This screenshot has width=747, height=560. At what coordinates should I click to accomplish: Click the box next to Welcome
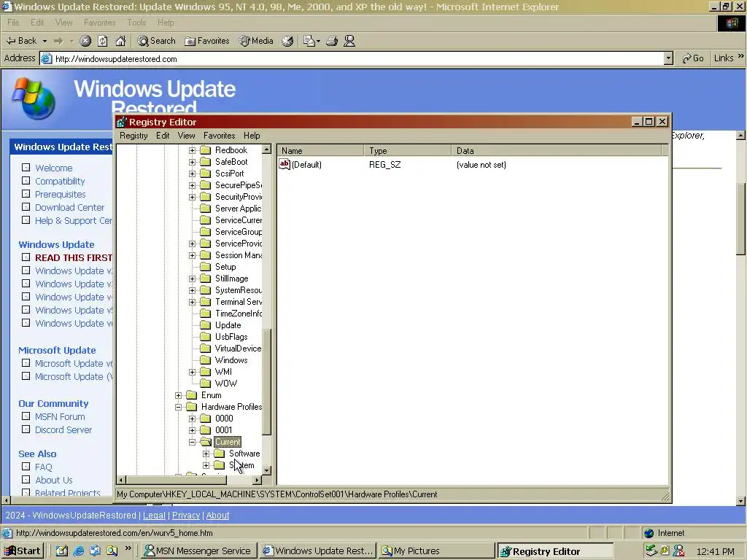click(x=26, y=168)
